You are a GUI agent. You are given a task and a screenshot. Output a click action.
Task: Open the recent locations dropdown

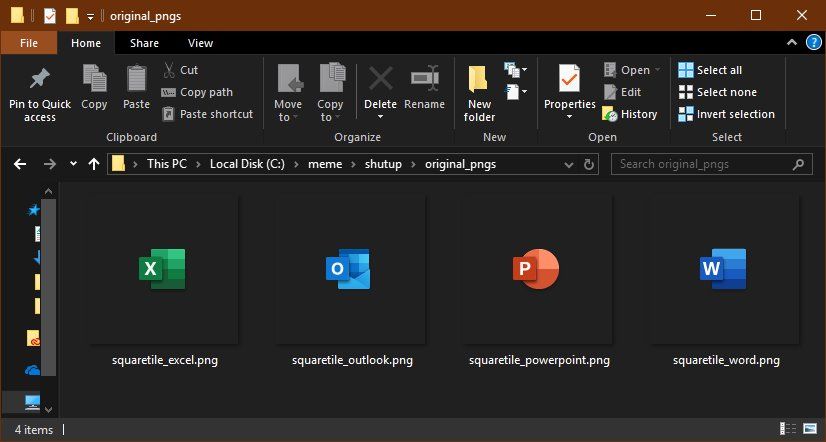73,164
